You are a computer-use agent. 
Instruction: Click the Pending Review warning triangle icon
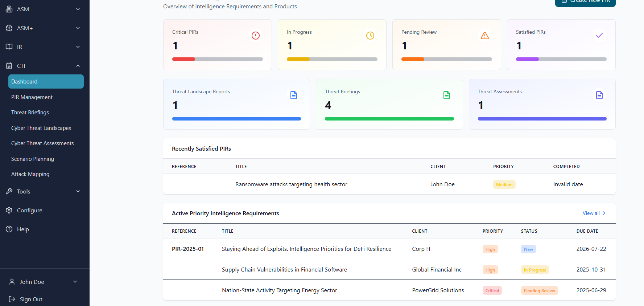click(484, 36)
